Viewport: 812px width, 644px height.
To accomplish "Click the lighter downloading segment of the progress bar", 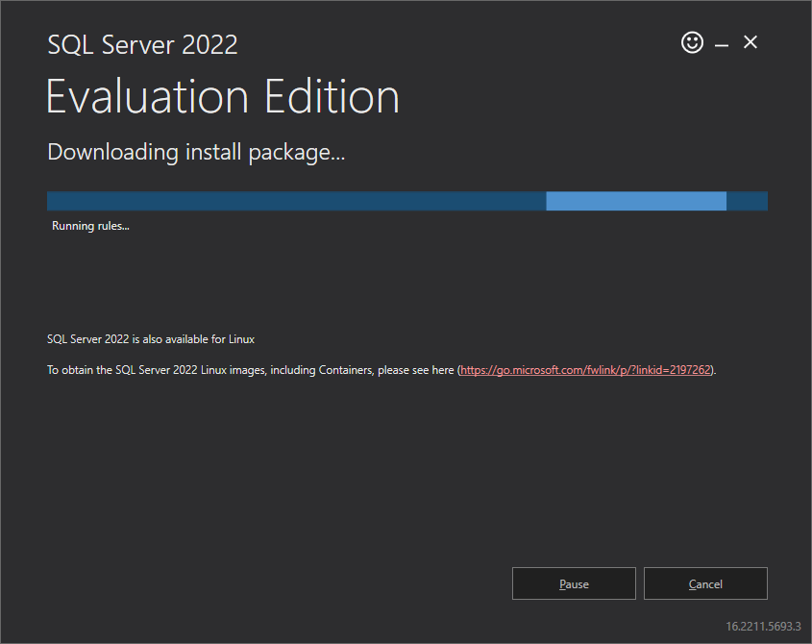I will pos(635,201).
